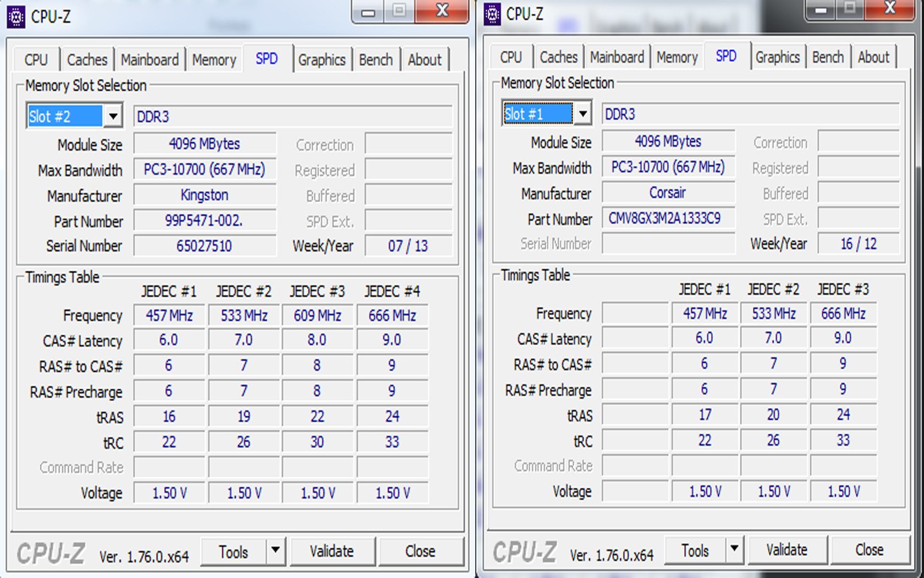Click serial number 65027510
The image size is (924, 578).
[205, 246]
